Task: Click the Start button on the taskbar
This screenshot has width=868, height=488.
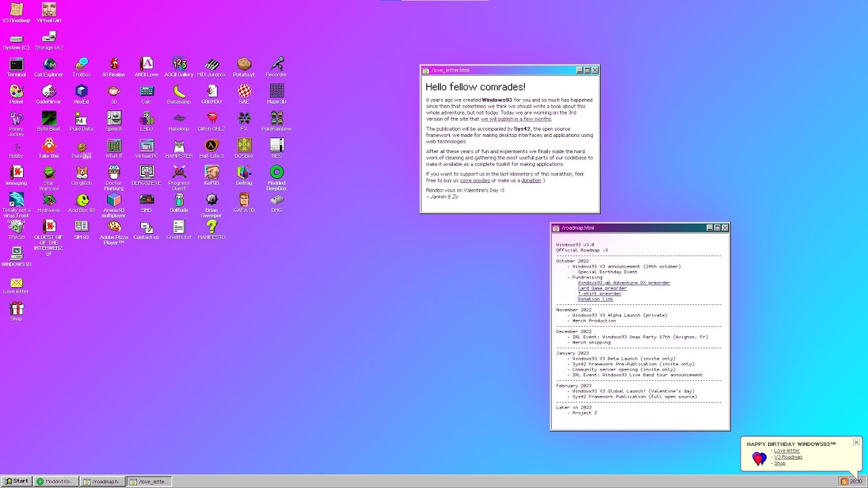Action: click(16, 481)
